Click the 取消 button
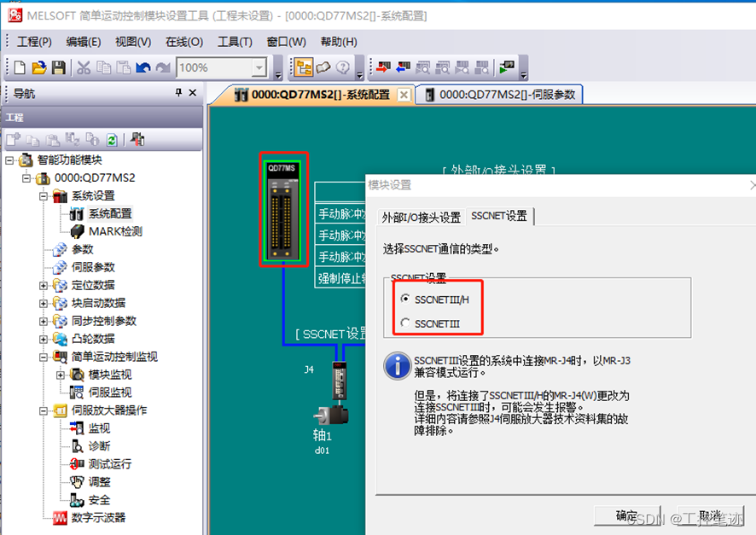The width and height of the screenshot is (756, 535). point(710,515)
